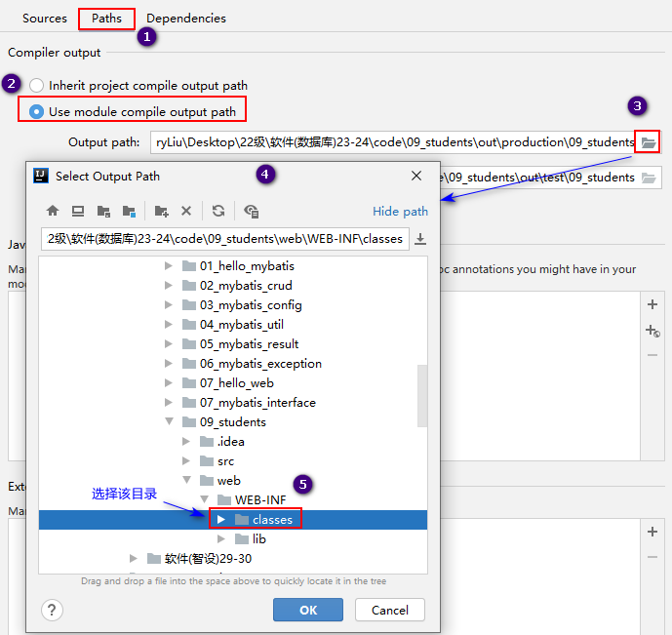672x635 pixels.
Task: Expand the classes folder arrow
Action: (x=221, y=520)
